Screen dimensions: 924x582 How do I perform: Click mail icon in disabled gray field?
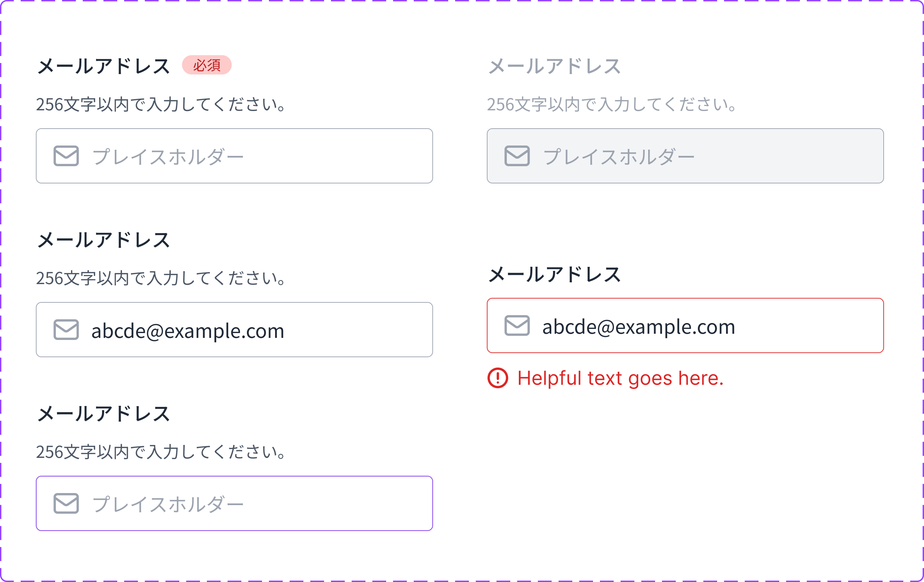pos(517,156)
